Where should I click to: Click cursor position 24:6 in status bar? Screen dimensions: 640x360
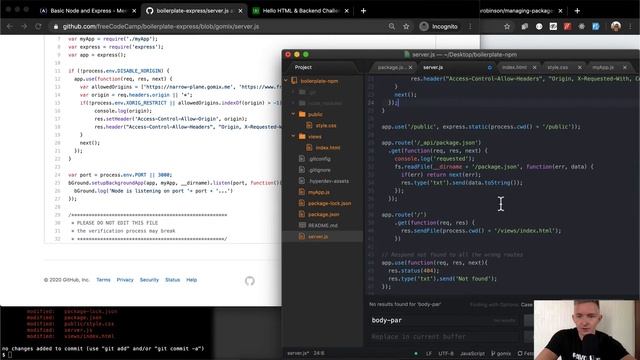pyautogui.click(x=319, y=353)
